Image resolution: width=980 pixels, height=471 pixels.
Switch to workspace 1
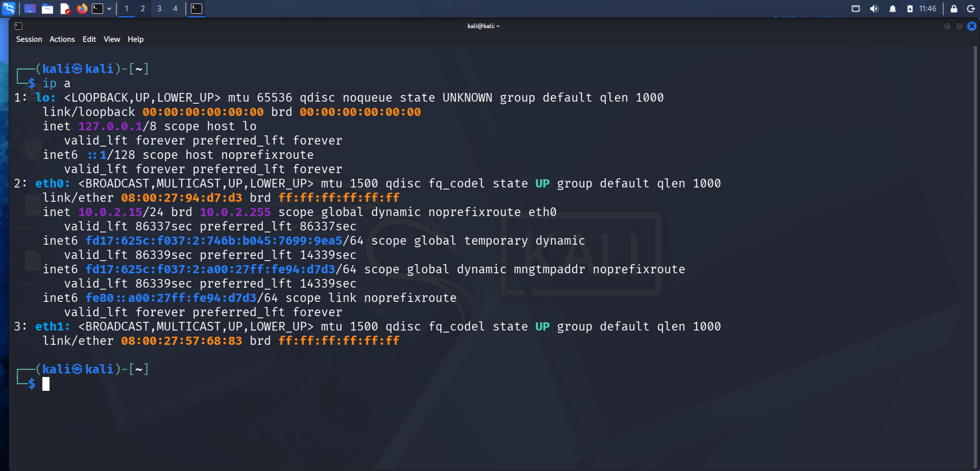coord(127,9)
